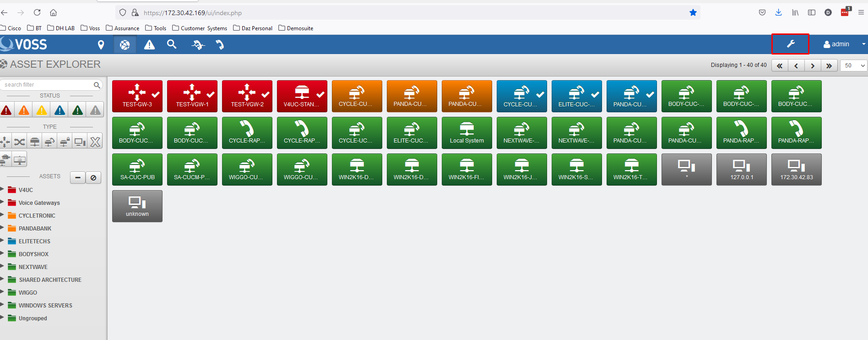
Task: Toggle the yellow warning status filter
Action: (x=42, y=110)
